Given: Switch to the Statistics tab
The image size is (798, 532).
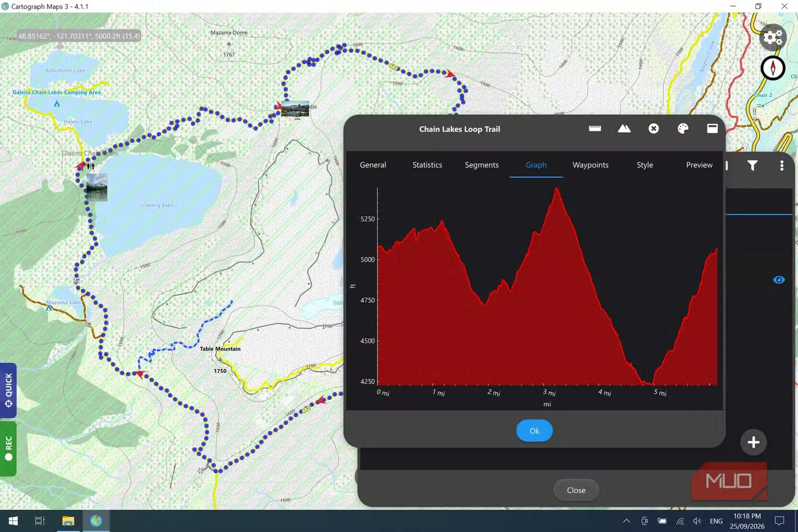Looking at the screenshot, I should click(427, 165).
